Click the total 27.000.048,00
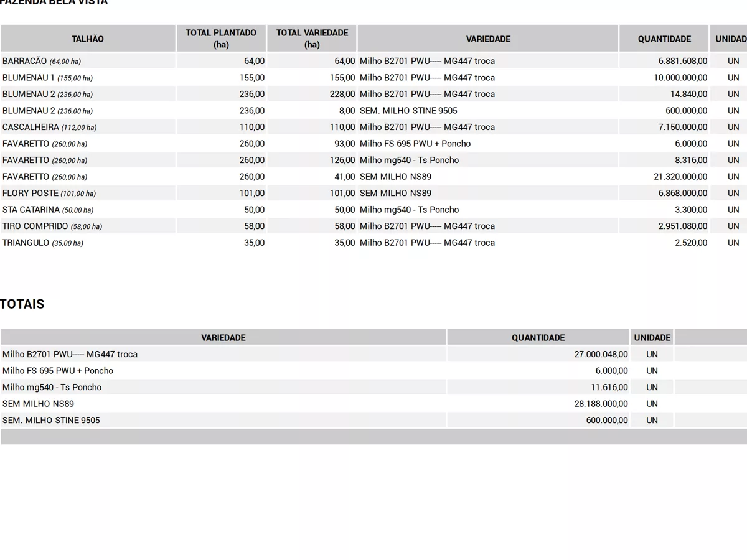The height and width of the screenshot is (560, 747). tap(601, 354)
